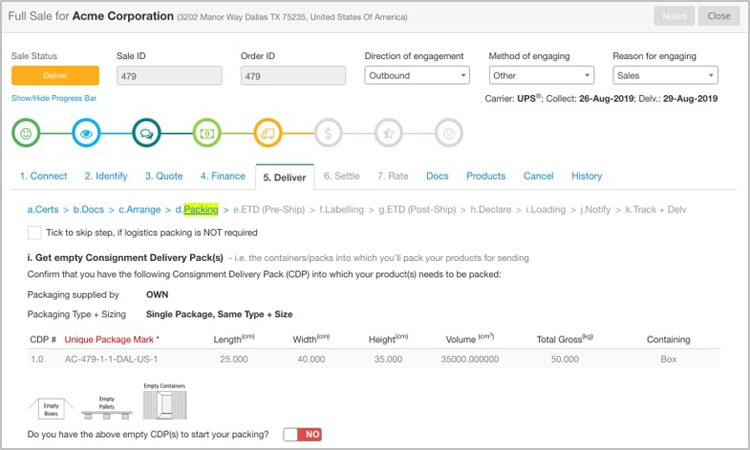This screenshot has width=750, height=450.
Task: Click the Unique Package Mark column header
Action: [x=111, y=340]
